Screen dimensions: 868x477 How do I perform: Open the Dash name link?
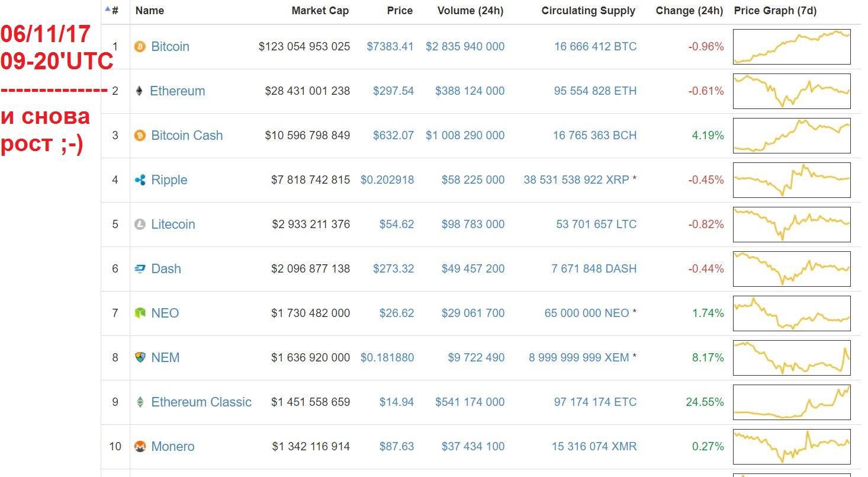(166, 268)
